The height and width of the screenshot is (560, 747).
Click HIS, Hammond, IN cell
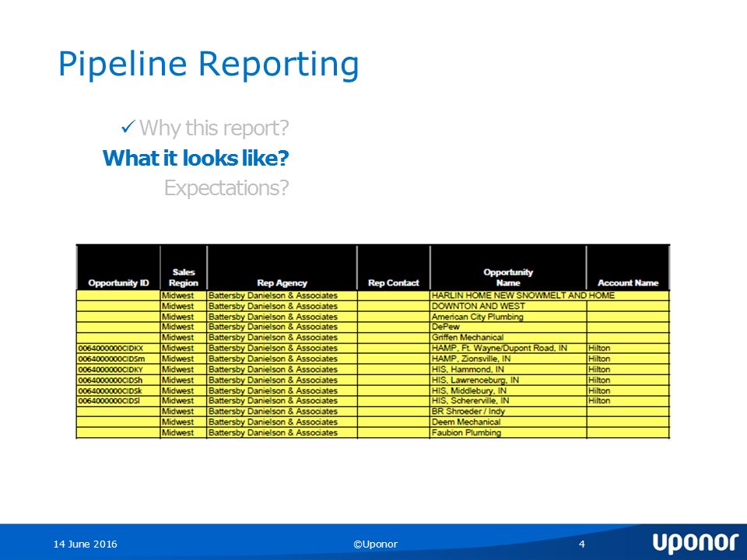click(x=508, y=369)
